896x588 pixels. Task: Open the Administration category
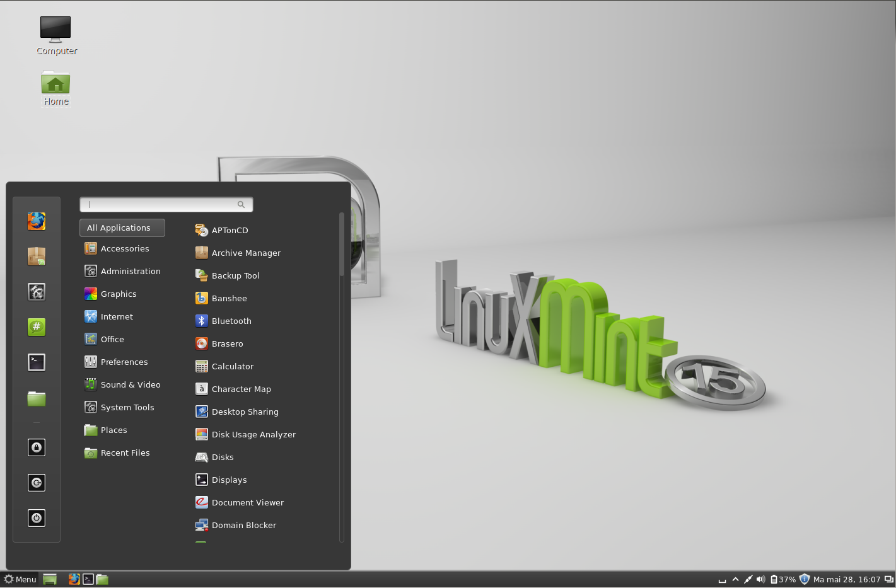click(123, 271)
